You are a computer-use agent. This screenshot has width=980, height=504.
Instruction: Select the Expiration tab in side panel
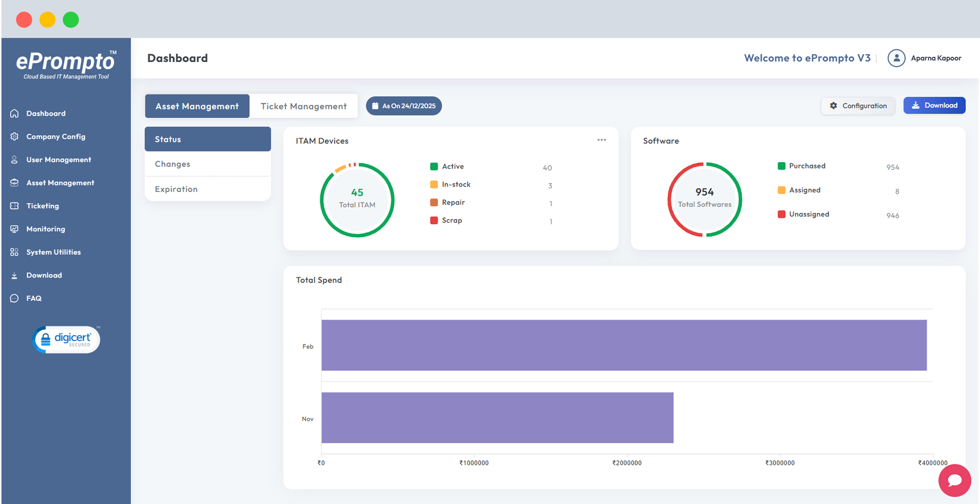(176, 189)
